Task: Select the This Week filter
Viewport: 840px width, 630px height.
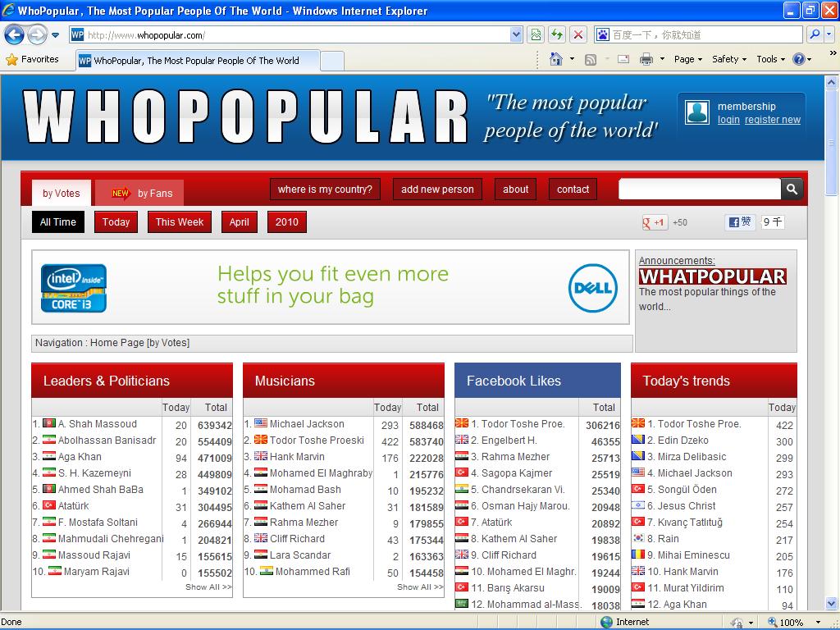Action: 180,222
